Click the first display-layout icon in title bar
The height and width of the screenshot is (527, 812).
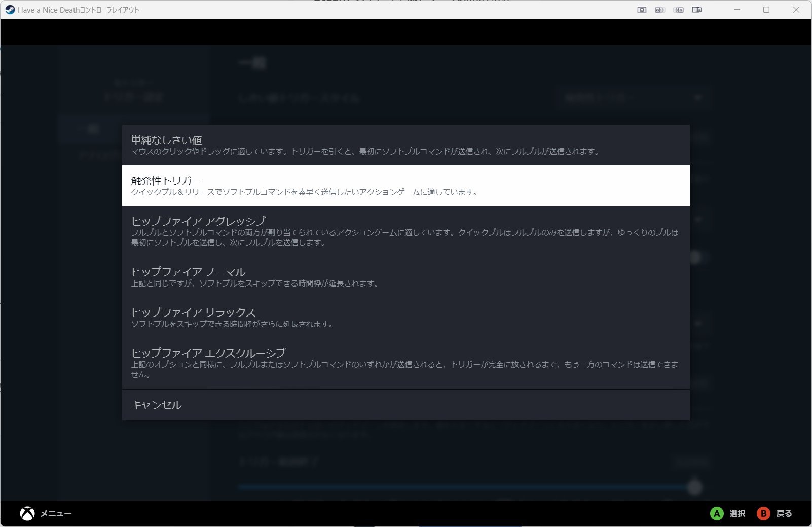coord(642,10)
